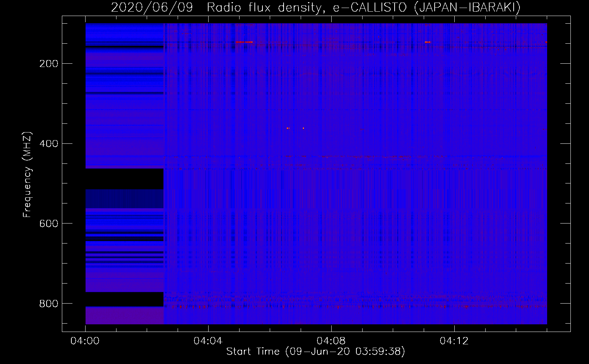The height and width of the screenshot is (364, 589).
Task: Click the 04:08 time tick label
Action: point(331,341)
